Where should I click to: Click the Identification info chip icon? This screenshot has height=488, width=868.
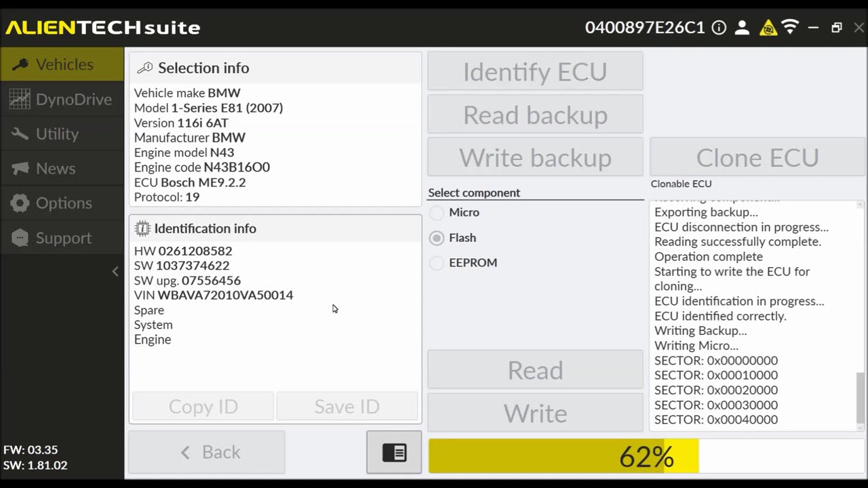click(142, 228)
